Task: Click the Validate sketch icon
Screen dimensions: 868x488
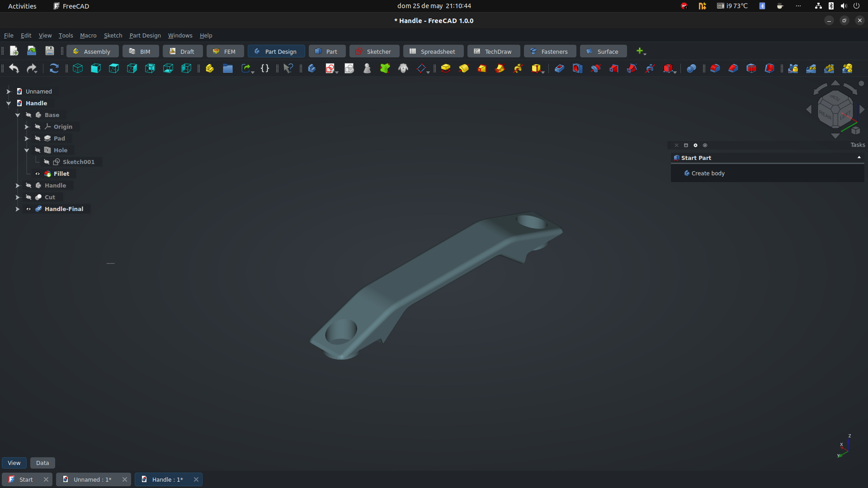Action: tap(349, 68)
